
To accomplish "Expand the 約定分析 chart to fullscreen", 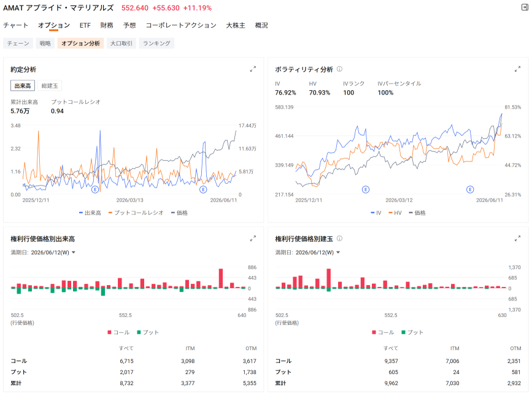I will pyautogui.click(x=253, y=69).
